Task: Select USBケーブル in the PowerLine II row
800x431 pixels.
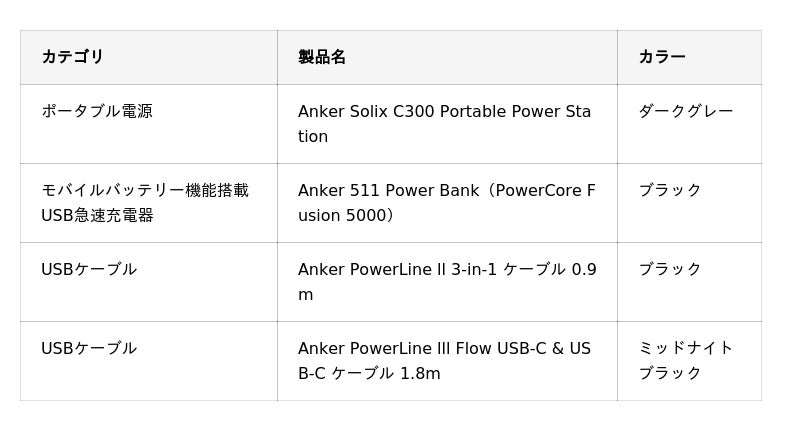Action: [89, 269]
